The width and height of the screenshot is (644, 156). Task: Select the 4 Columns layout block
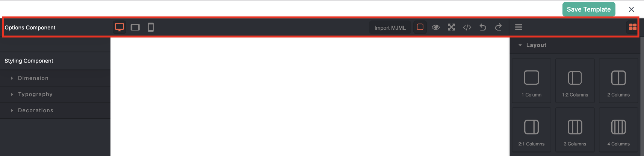(x=618, y=130)
